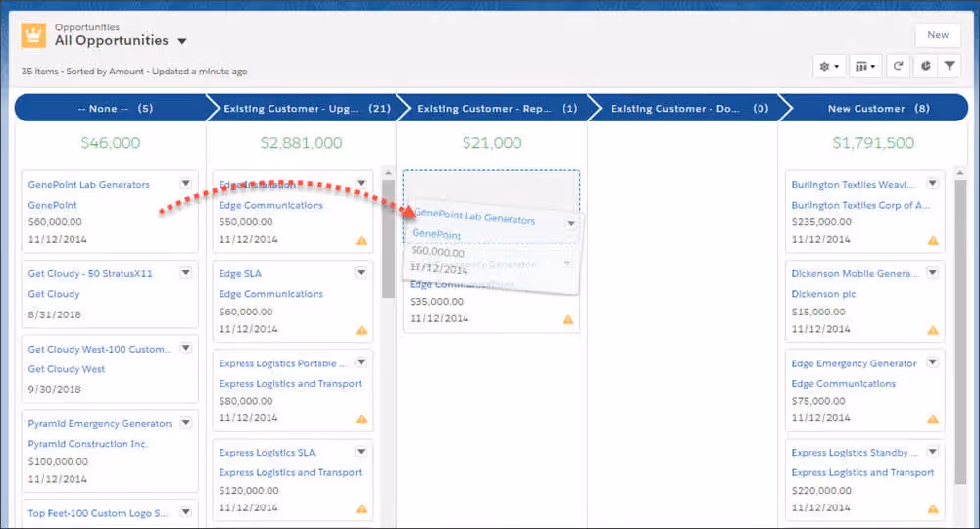Click scrollbar thumb in New Customer column
The image size is (980, 529).
960,331
